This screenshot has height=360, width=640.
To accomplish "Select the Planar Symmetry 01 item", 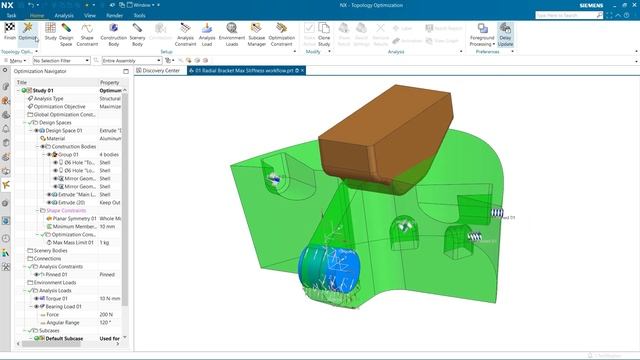I will pyautogui.click(x=71, y=218).
